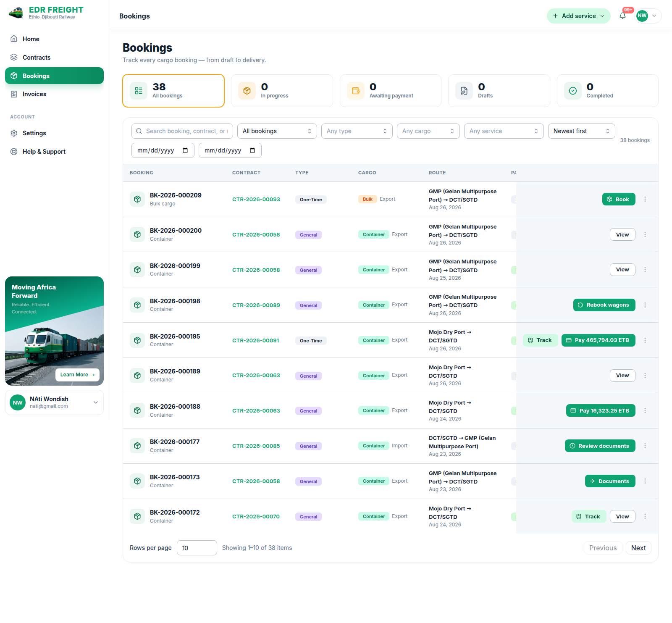The image size is (672, 623).
Task: Click Pay 16,323.25 ETB button
Action: [601, 411]
